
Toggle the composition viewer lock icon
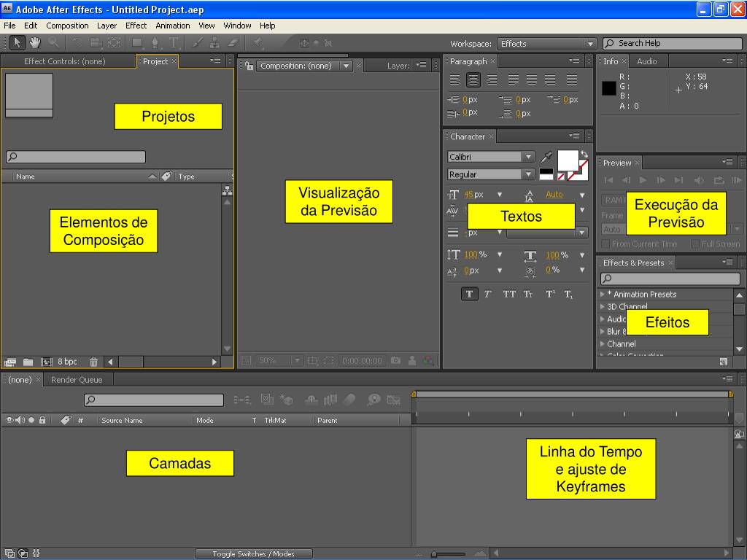coord(249,66)
